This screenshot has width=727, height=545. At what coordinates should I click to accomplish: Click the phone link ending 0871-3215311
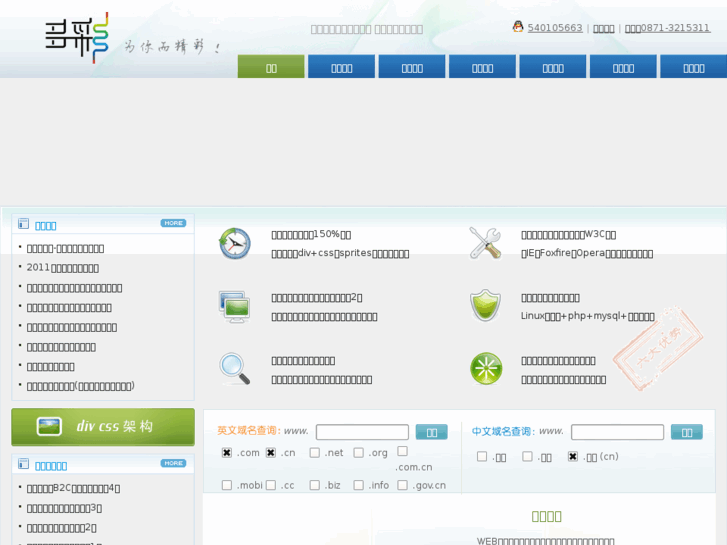(668, 28)
